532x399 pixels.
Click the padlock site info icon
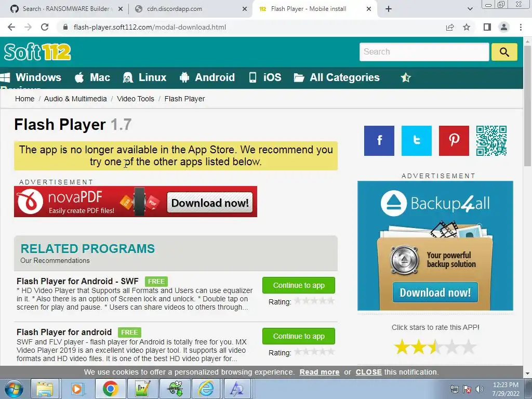point(65,27)
